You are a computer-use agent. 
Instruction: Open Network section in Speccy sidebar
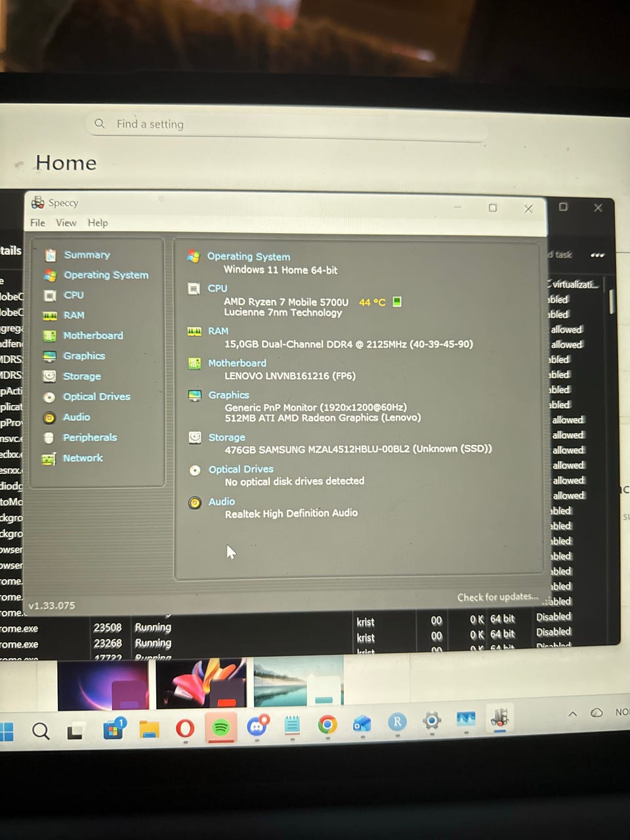[83, 457]
